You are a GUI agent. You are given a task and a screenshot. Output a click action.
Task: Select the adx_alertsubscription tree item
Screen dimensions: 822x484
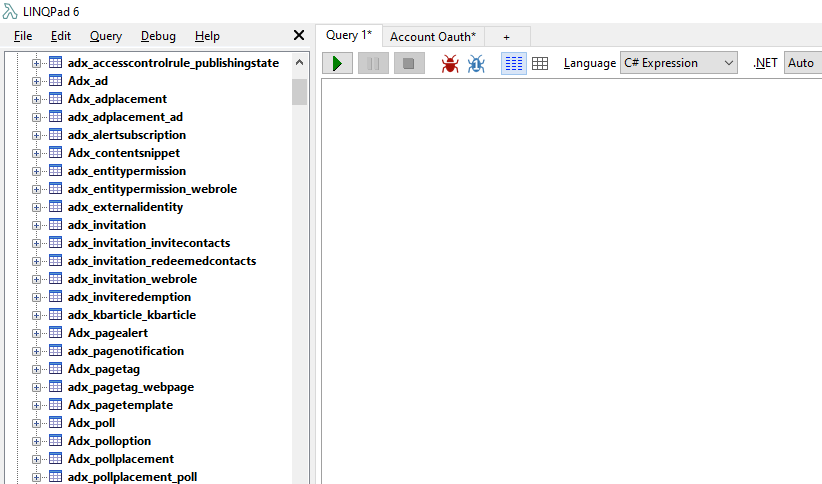[x=127, y=135]
